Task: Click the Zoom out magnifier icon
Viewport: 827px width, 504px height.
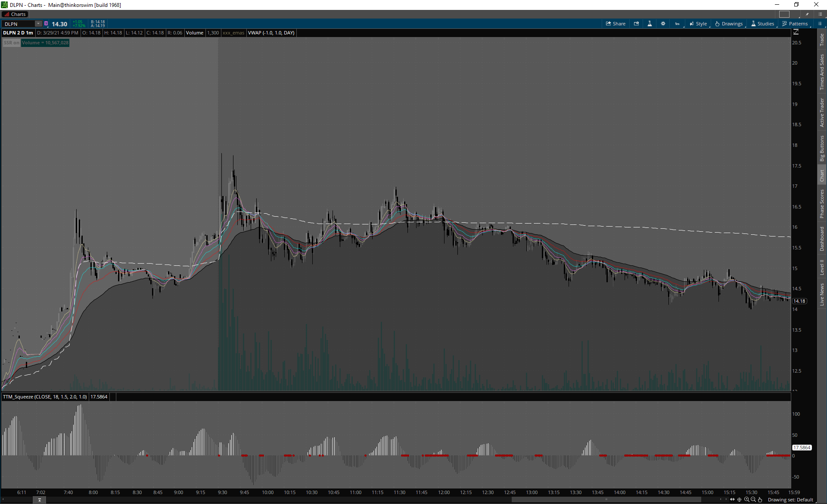Action: point(753,500)
